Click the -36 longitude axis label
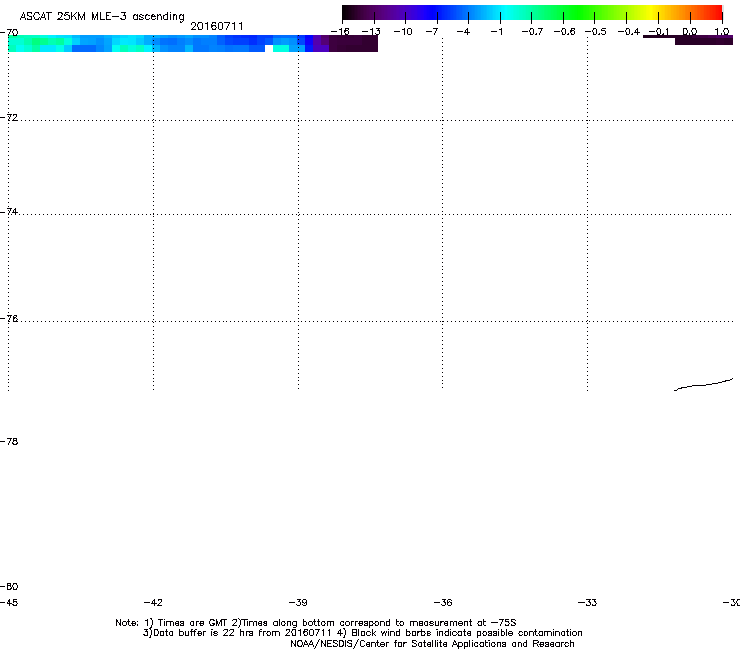 click(443, 602)
